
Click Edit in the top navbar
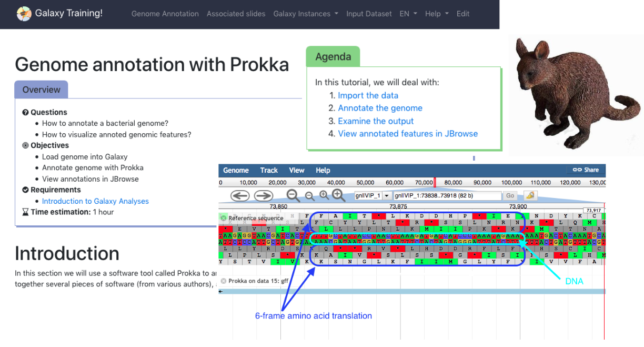coord(463,14)
